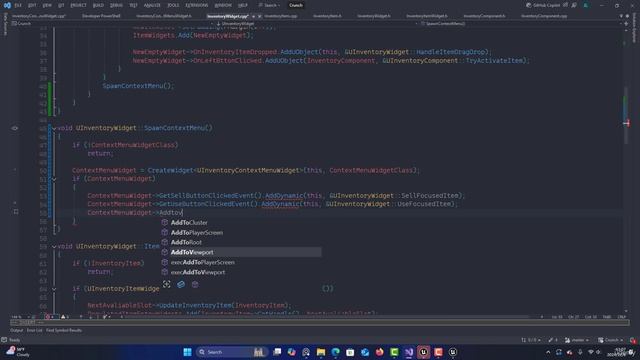The image size is (640, 360).
Task: Select AddToPlayerScreen suggestion in IntelliSense
Action: pos(241,232)
